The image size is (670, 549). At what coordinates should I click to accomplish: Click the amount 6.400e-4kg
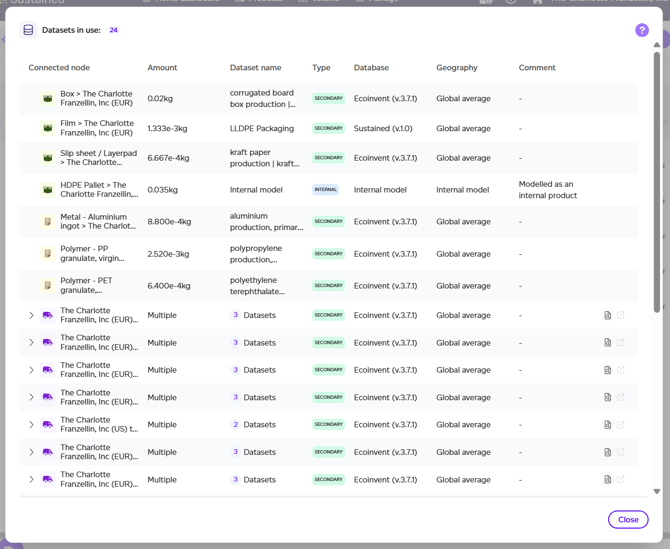coord(169,285)
